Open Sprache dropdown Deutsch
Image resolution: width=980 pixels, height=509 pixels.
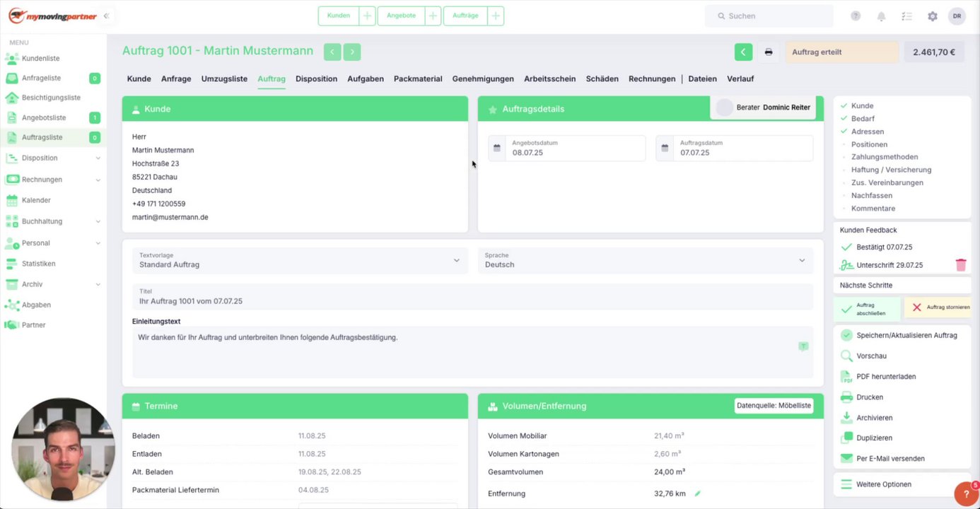pos(646,260)
